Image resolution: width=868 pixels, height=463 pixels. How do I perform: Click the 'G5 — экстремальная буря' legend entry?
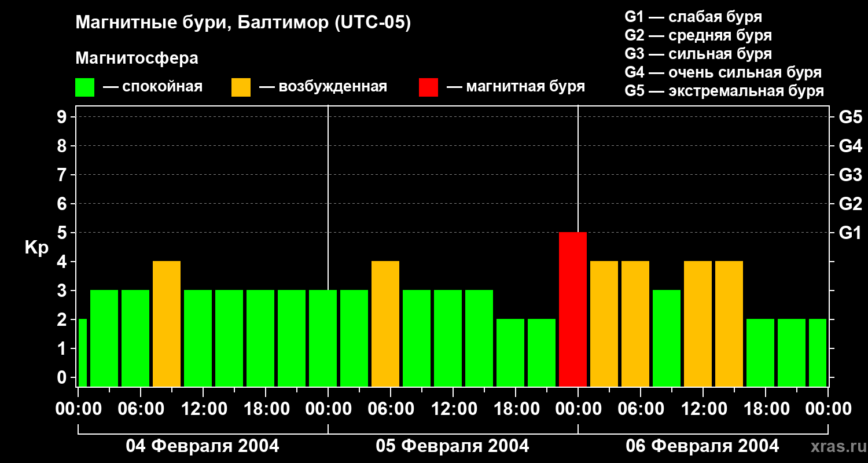click(724, 91)
